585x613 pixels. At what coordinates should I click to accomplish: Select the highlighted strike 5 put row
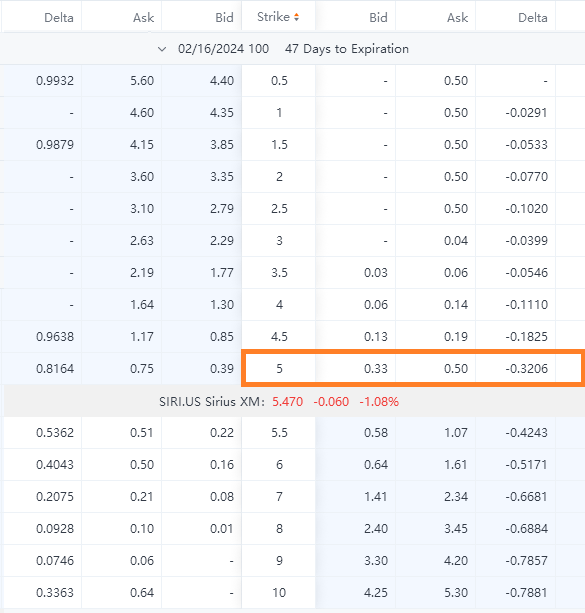point(413,368)
